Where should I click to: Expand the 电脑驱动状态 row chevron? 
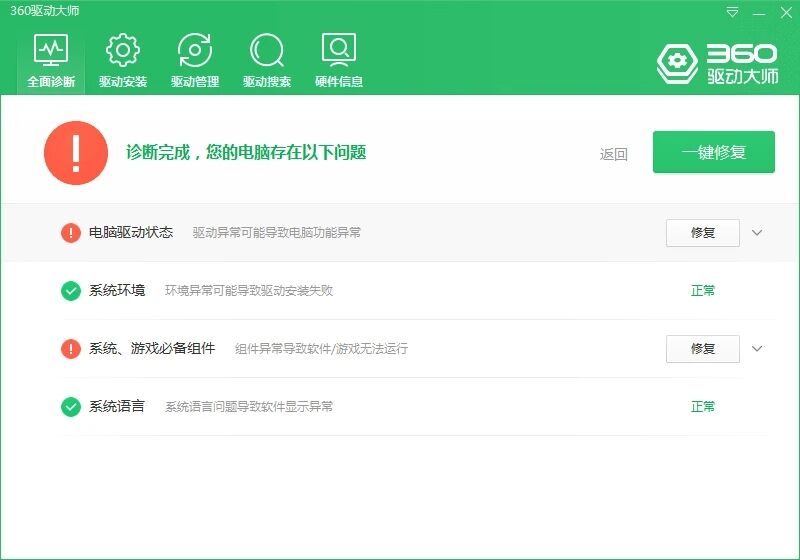757,233
